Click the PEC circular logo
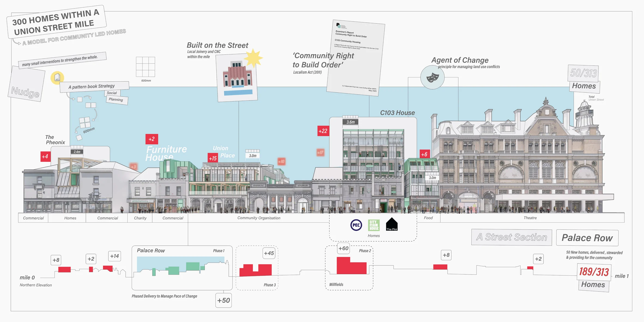Screen dimensions: 644x322 356,225
